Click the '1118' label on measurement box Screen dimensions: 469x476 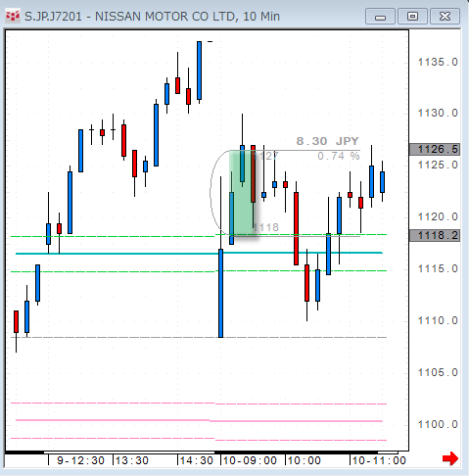point(266,227)
